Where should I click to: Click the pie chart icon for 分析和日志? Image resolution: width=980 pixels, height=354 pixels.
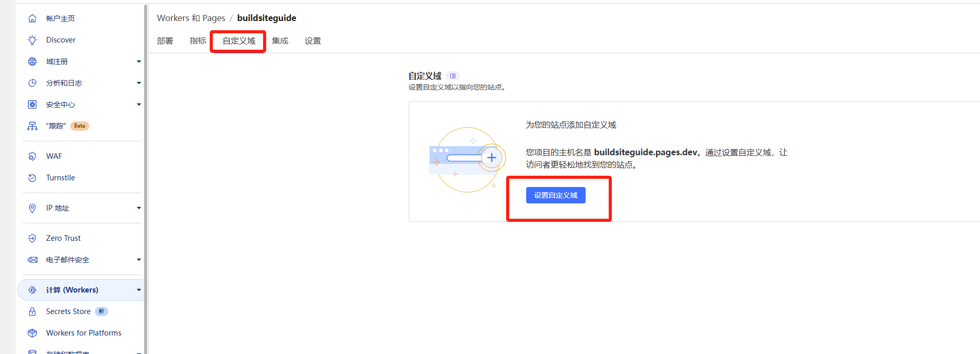click(32, 83)
